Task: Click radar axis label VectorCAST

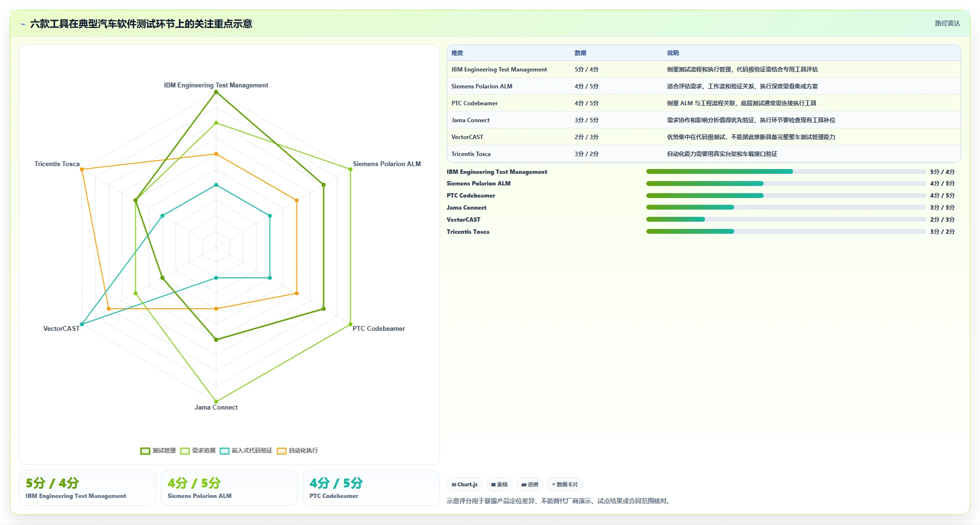Action: (61, 328)
